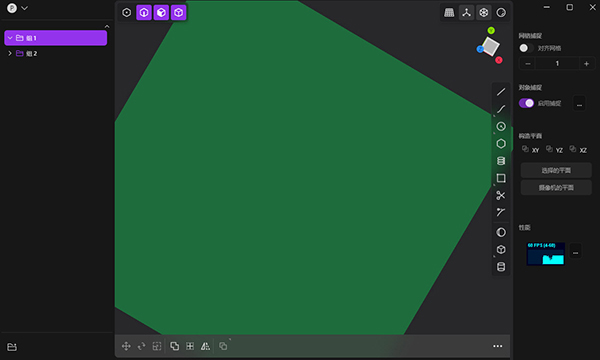The image size is (600, 360).
Task: Enable face selection mode icon
Action: 161,13
